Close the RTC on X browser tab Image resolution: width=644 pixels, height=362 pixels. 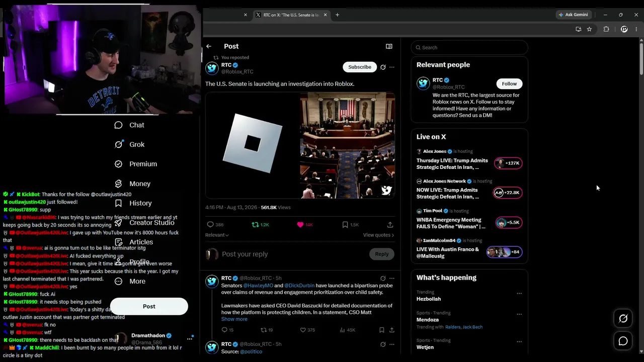[x=325, y=15]
